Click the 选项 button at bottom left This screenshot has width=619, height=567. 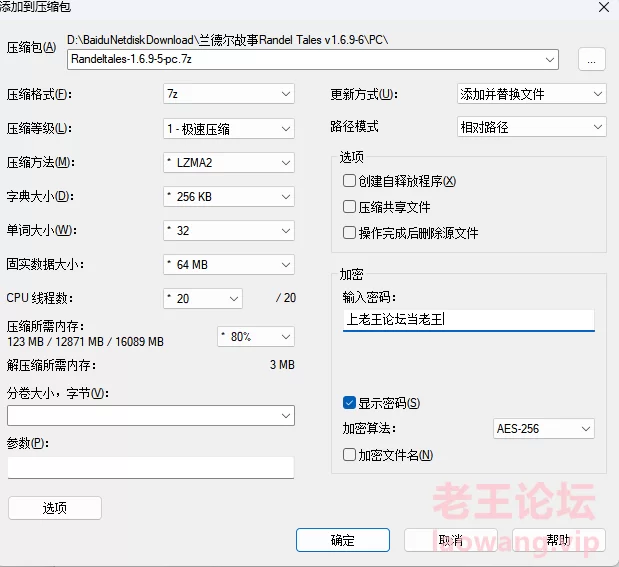point(55,508)
